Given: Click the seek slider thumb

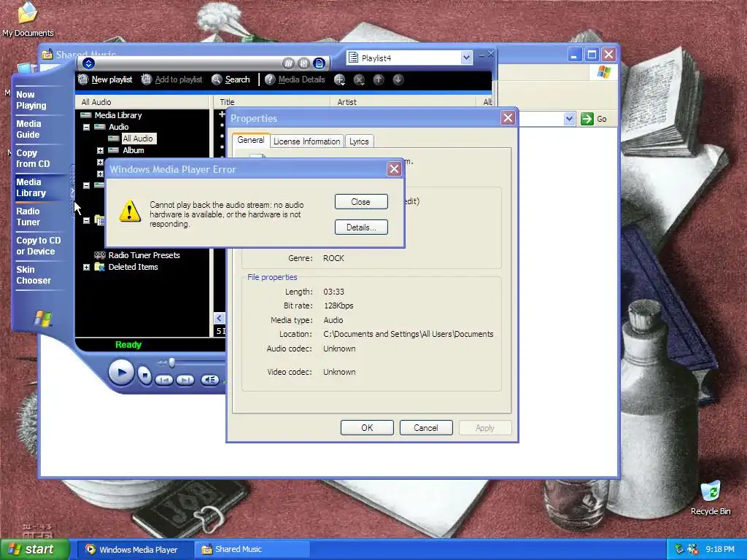Looking at the screenshot, I should tap(171, 363).
